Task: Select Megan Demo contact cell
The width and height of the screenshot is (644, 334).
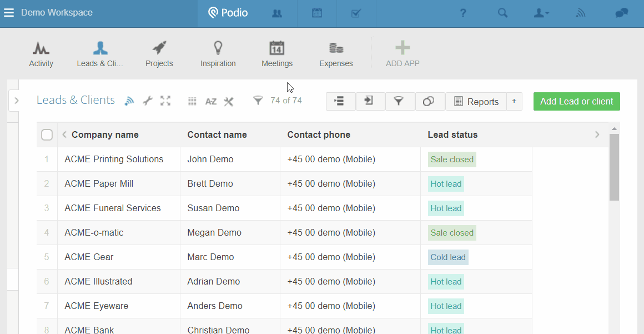Action: (x=230, y=232)
